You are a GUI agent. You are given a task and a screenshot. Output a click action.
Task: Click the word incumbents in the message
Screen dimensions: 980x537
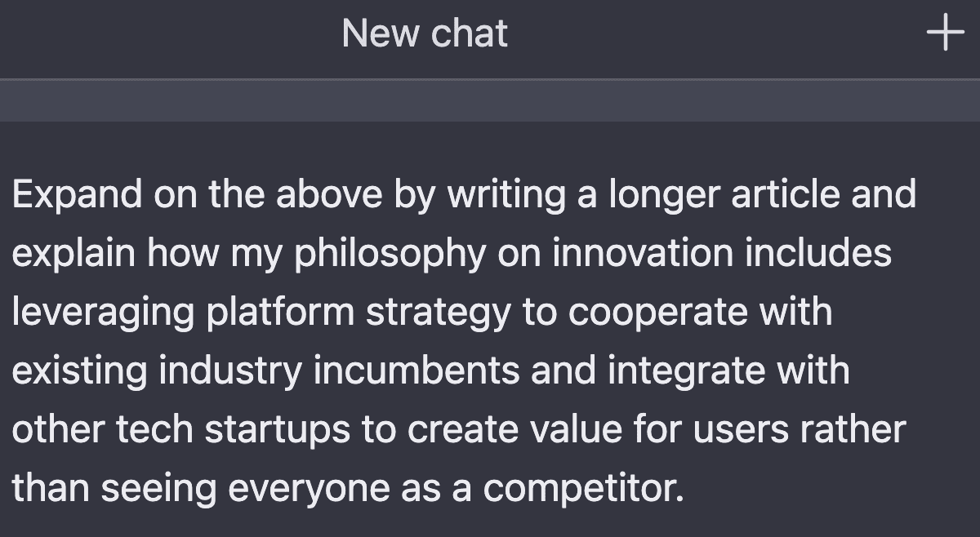point(416,371)
